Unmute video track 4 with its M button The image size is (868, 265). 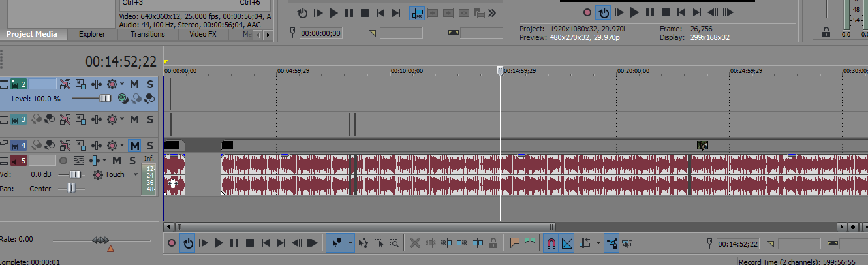click(x=134, y=145)
